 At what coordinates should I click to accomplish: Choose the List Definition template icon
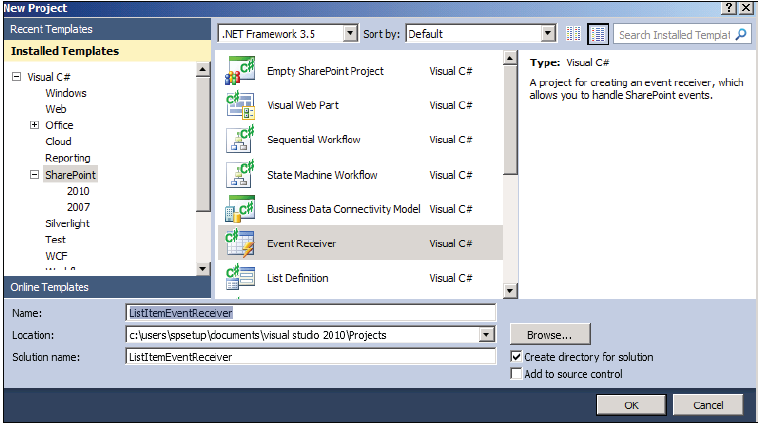[x=240, y=278]
